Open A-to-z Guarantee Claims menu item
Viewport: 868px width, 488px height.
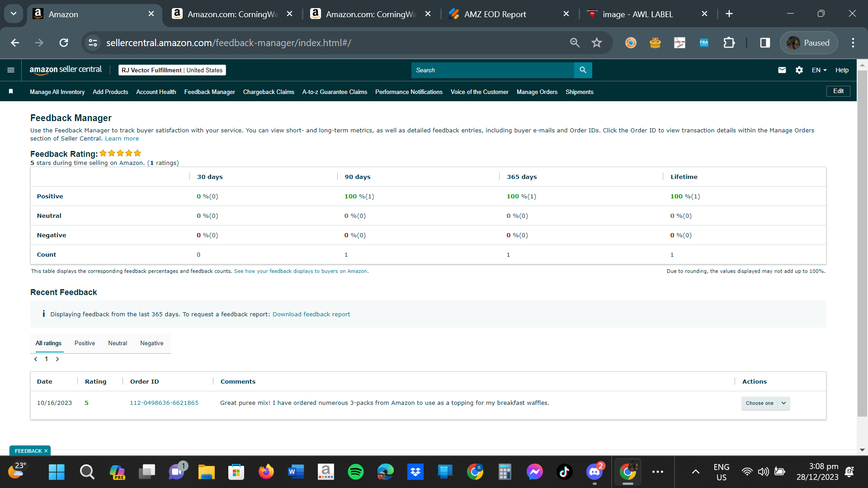click(335, 92)
